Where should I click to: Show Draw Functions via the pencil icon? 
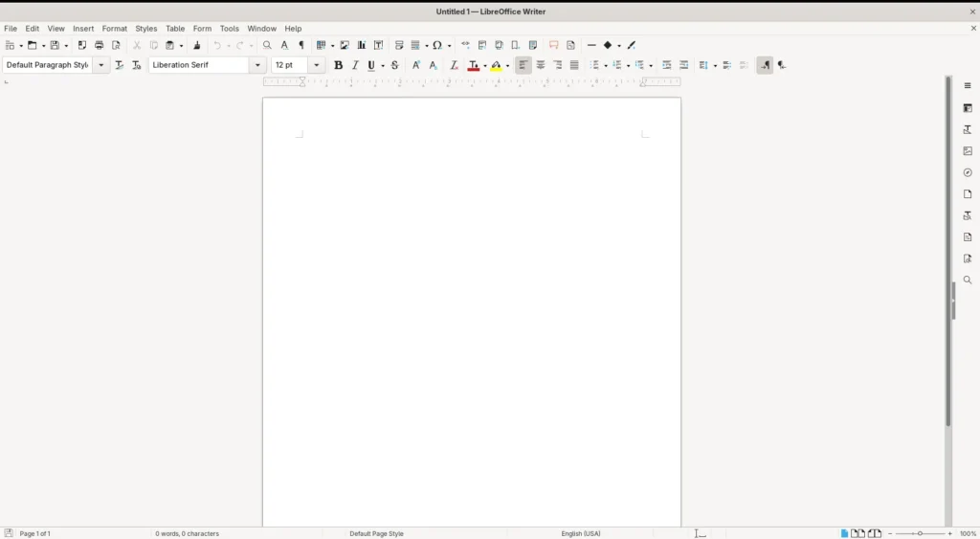pyautogui.click(x=632, y=45)
